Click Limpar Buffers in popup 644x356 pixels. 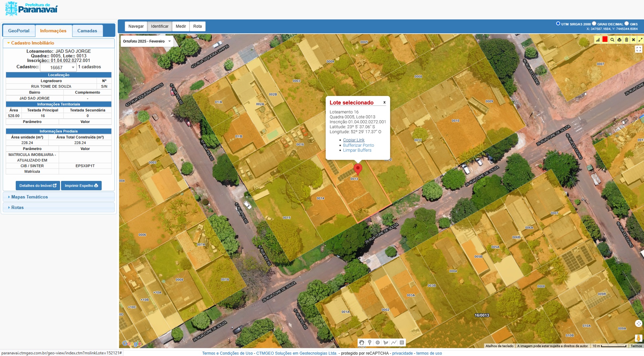(x=357, y=150)
